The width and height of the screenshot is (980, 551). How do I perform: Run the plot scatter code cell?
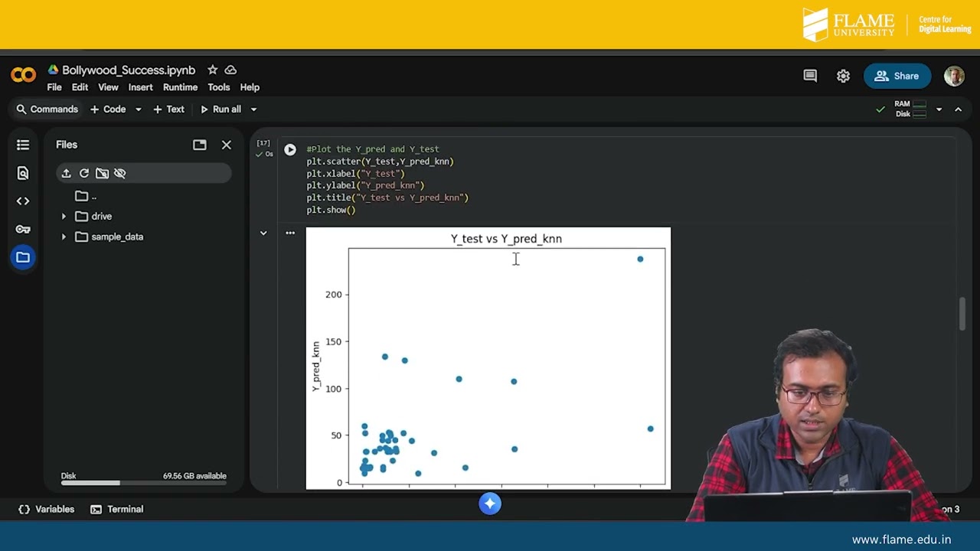[x=290, y=150]
